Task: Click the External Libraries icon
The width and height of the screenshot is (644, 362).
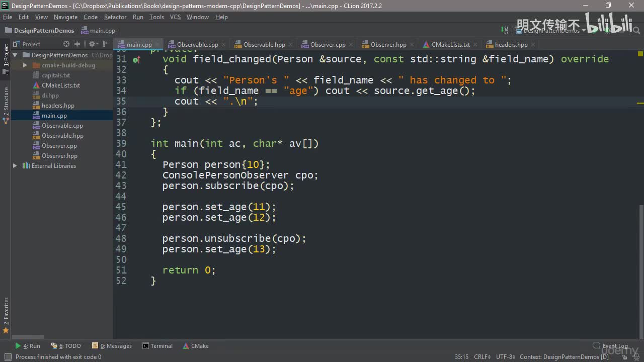Action: tap(26, 166)
